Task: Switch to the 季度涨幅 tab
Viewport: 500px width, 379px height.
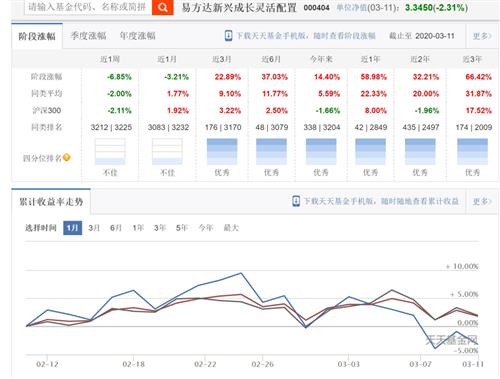Action: click(88, 36)
